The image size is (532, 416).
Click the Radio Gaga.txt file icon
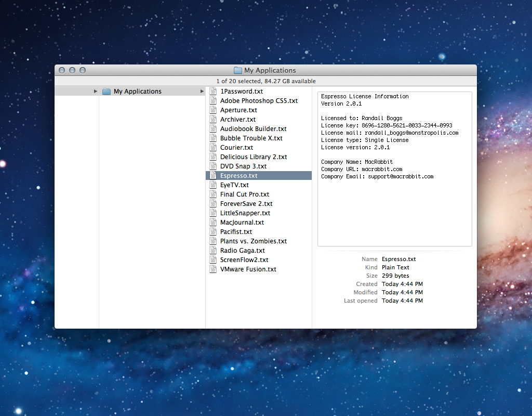point(213,250)
